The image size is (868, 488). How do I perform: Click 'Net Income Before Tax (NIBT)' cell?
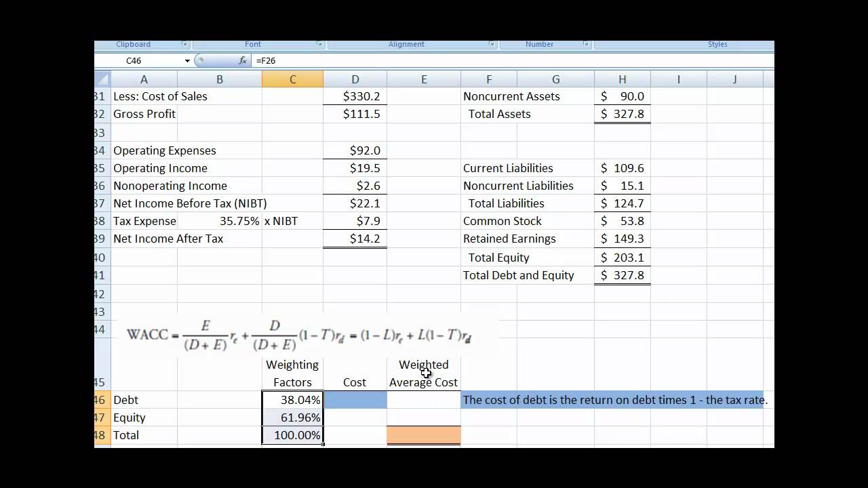click(190, 203)
